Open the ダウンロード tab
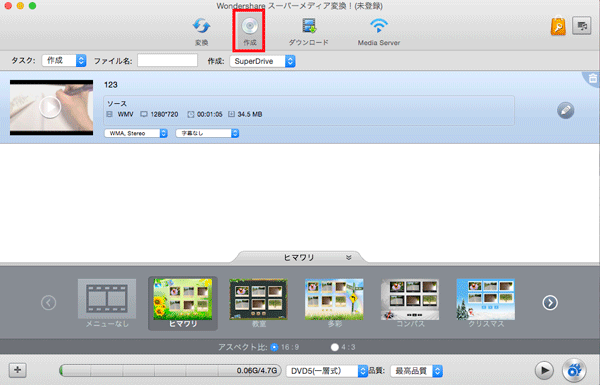This screenshot has height=385, width=600. pos(308,31)
